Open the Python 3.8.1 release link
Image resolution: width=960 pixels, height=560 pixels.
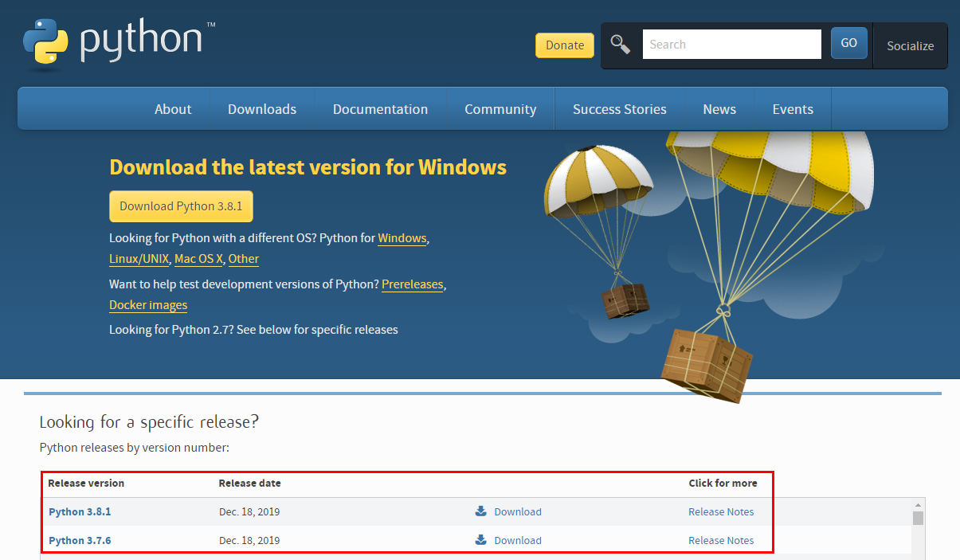point(80,511)
